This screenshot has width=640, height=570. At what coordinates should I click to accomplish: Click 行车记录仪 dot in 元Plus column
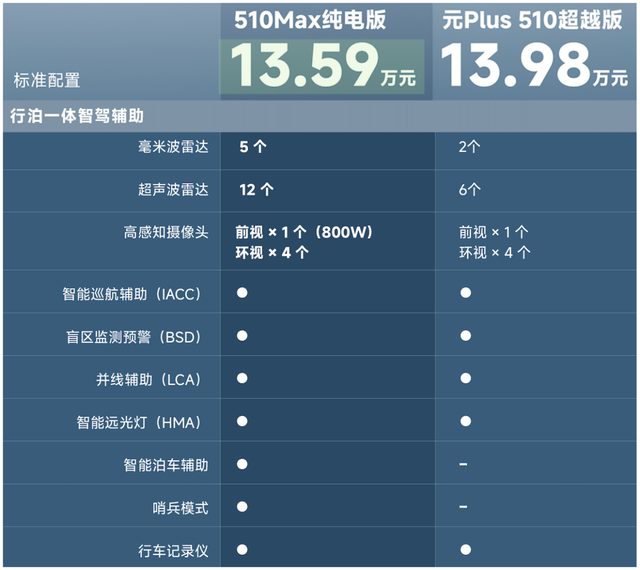tap(466, 550)
